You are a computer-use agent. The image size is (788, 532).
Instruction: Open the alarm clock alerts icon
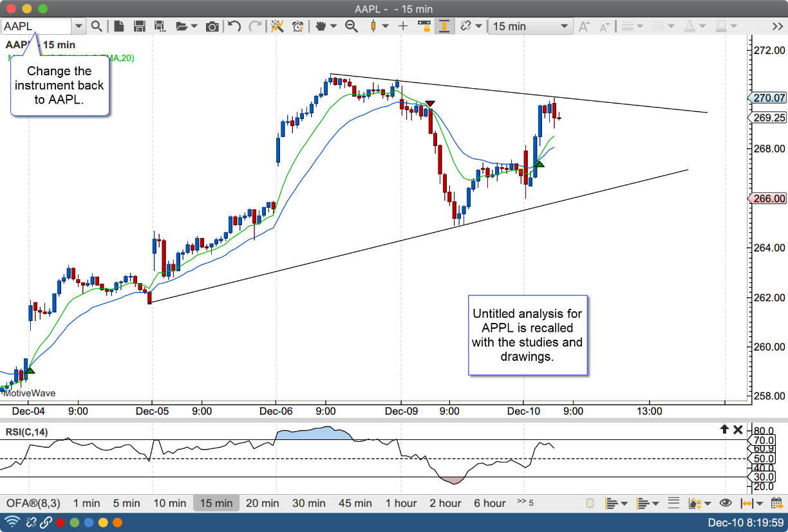click(297, 26)
